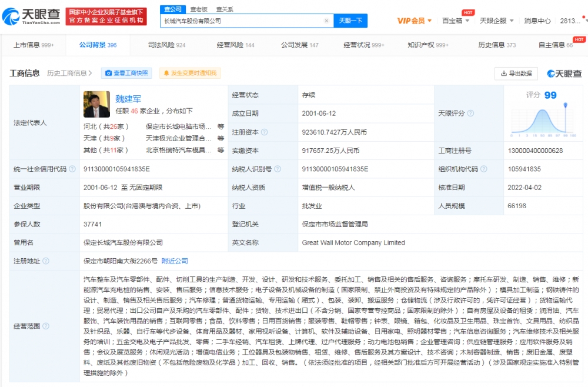Screen dimensions: 588x387
Task: Click the 人员规模 value 66198
Action: click(x=517, y=206)
